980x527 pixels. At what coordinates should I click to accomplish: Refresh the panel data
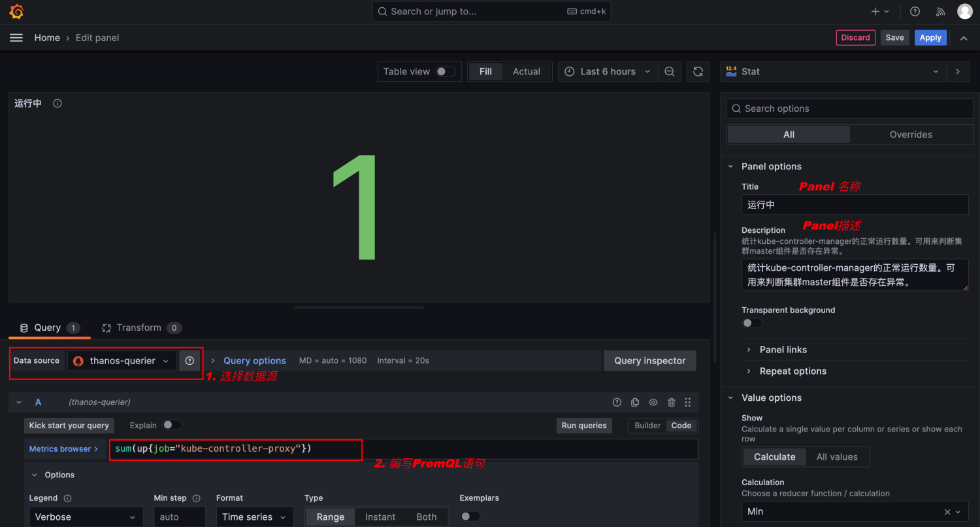(x=698, y=72)
